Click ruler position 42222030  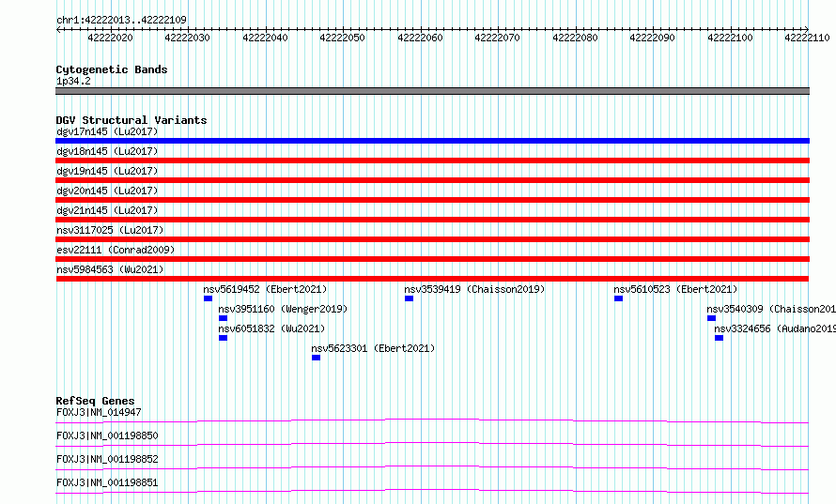tap(188, 38)
